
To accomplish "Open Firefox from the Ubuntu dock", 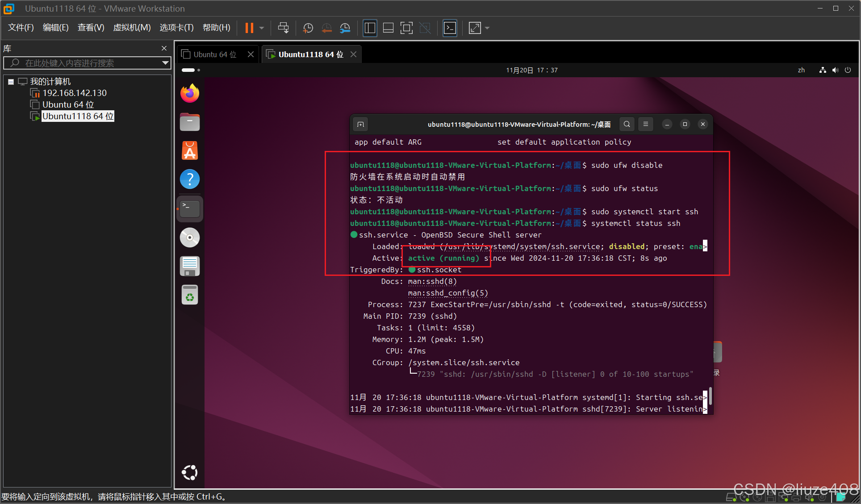I will (190, 93).
